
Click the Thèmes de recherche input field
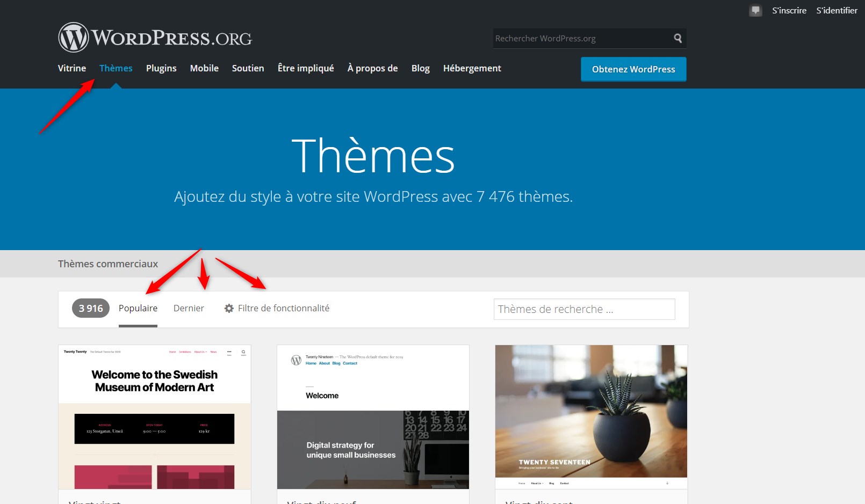pos(584,309)
